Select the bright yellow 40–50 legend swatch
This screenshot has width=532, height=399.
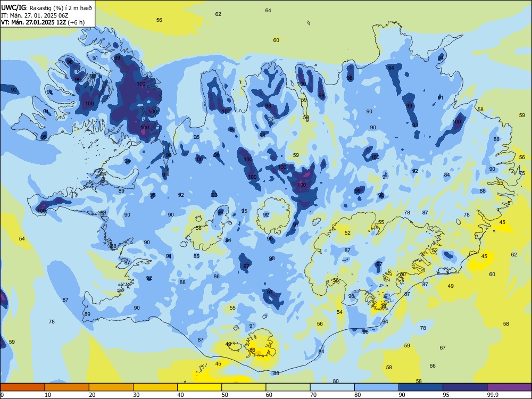click(x=199, y=387)
